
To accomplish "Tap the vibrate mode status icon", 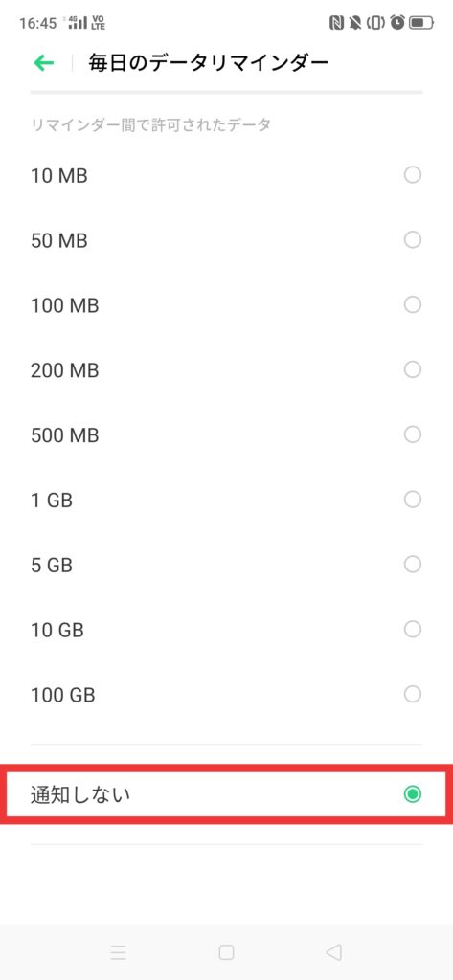I will [x=376, y=23].
